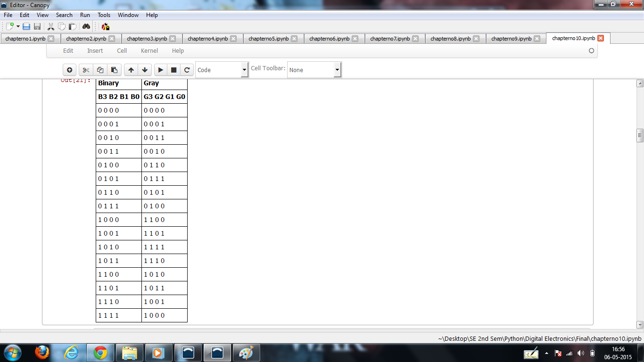The image size is (644, 362).
Task: Close the chapterno2.ipynb tab
Action: point(112,39)
